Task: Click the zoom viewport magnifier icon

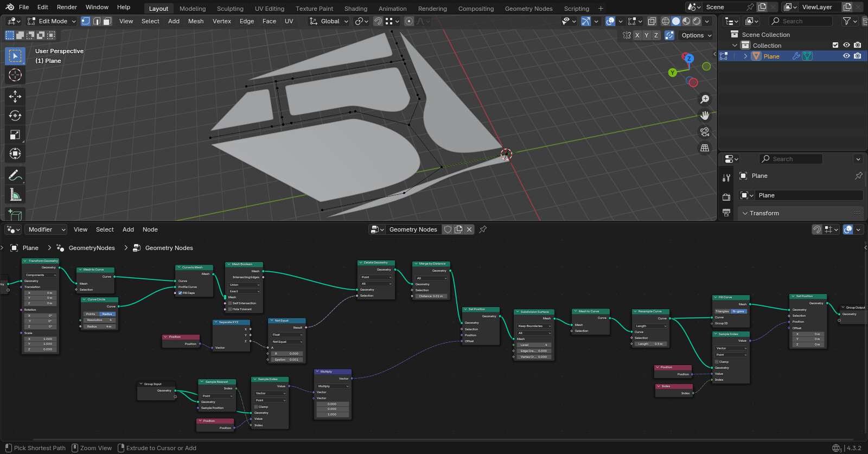Action: click(705, 99)
